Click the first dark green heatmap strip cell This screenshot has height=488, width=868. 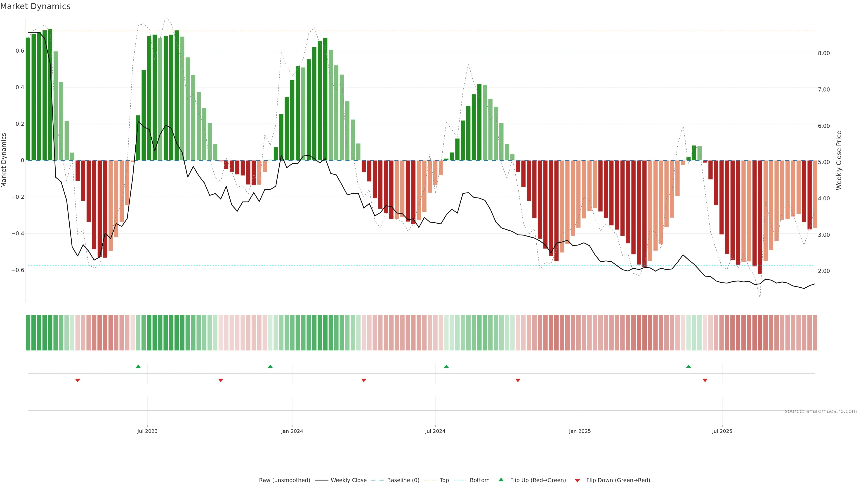point(28,333)
